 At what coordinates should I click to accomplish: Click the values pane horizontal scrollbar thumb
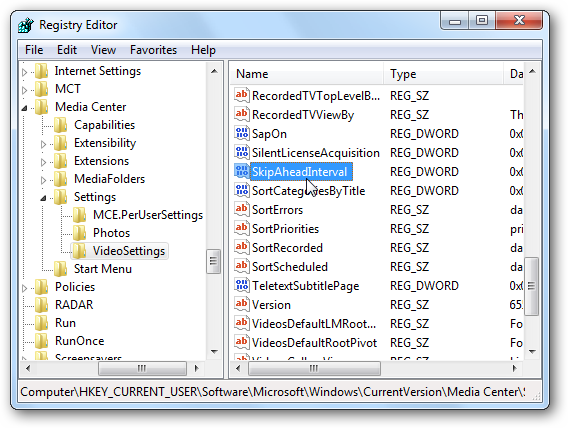pyautogui.click(x=314, y=369)
